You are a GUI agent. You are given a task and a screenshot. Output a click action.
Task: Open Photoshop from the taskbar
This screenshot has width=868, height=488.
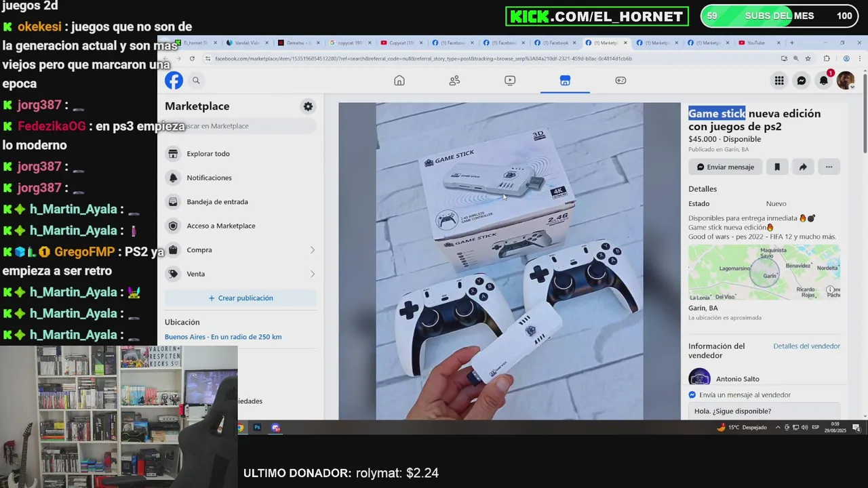coord(258,428)
